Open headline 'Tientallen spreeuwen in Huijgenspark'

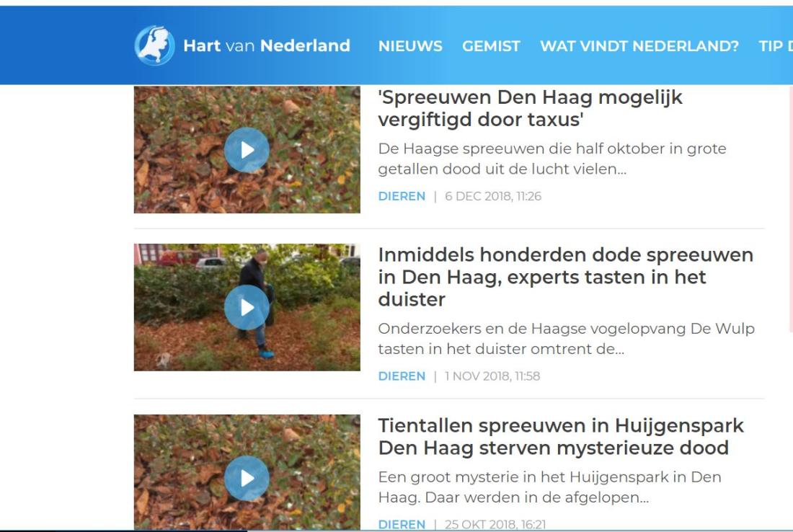pos(561,436)
